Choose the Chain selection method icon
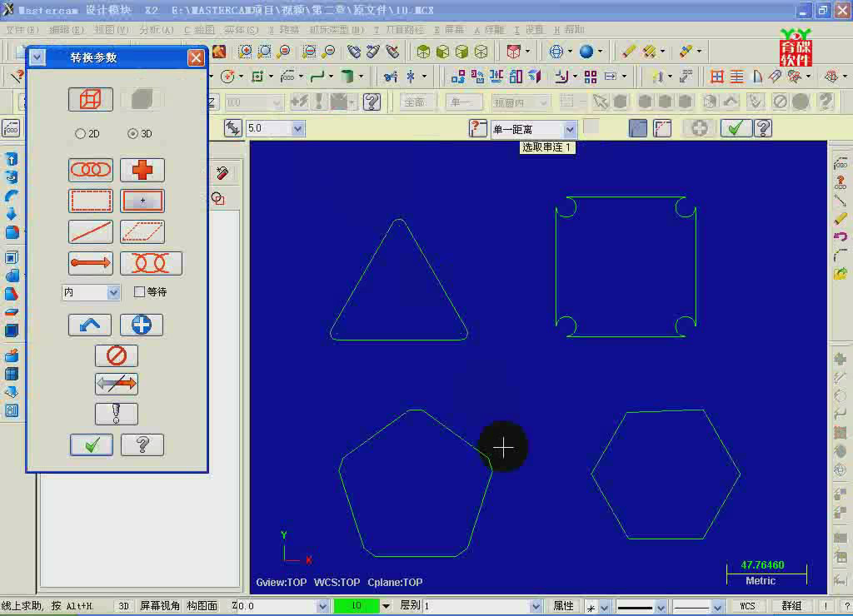Screen dimensions: 853x616 pos(90,170)
